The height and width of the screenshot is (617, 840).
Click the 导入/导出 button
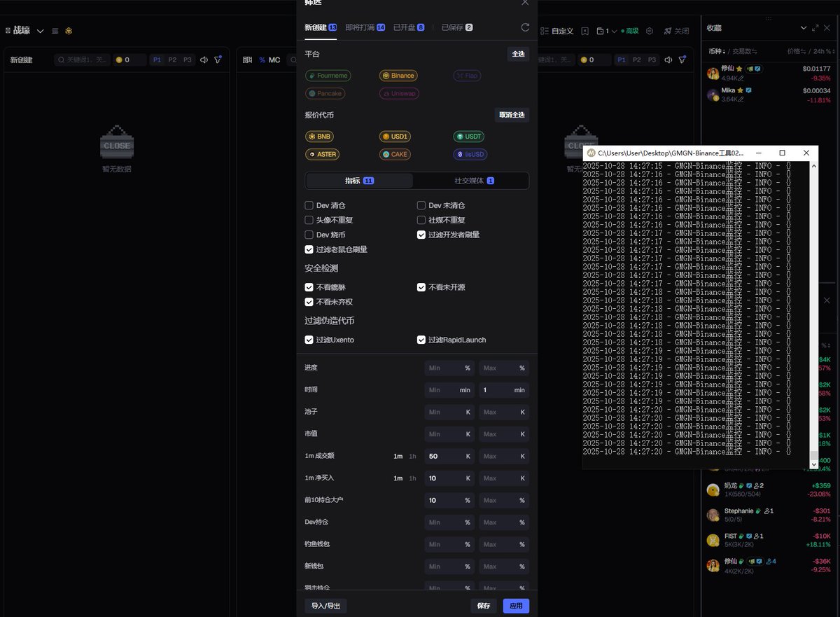(x=325, y=606)
